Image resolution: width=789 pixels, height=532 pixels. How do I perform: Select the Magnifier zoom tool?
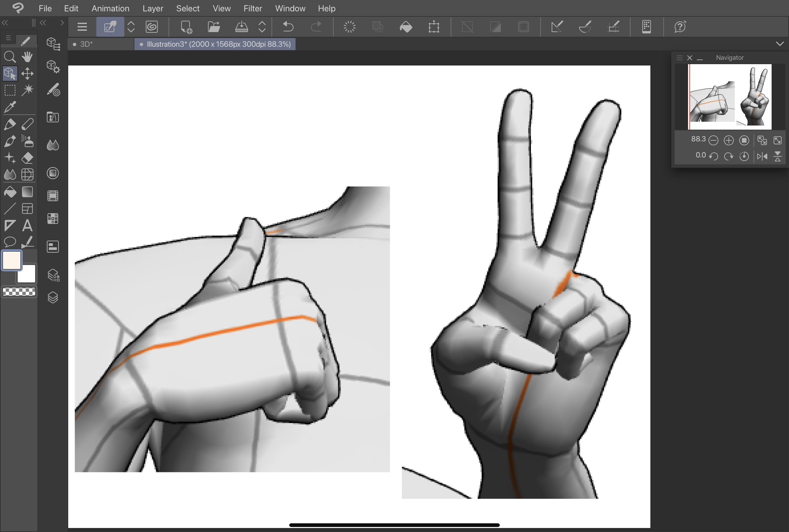(10, 57)
